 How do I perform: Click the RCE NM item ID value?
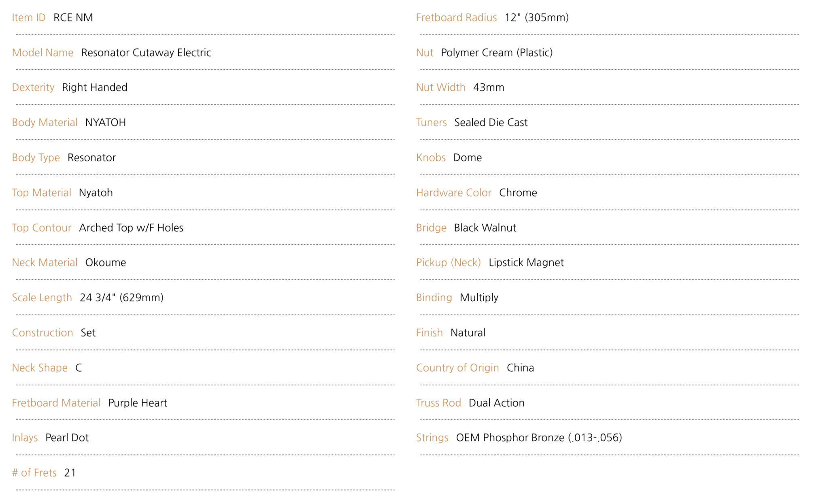(x=73, y=17)
